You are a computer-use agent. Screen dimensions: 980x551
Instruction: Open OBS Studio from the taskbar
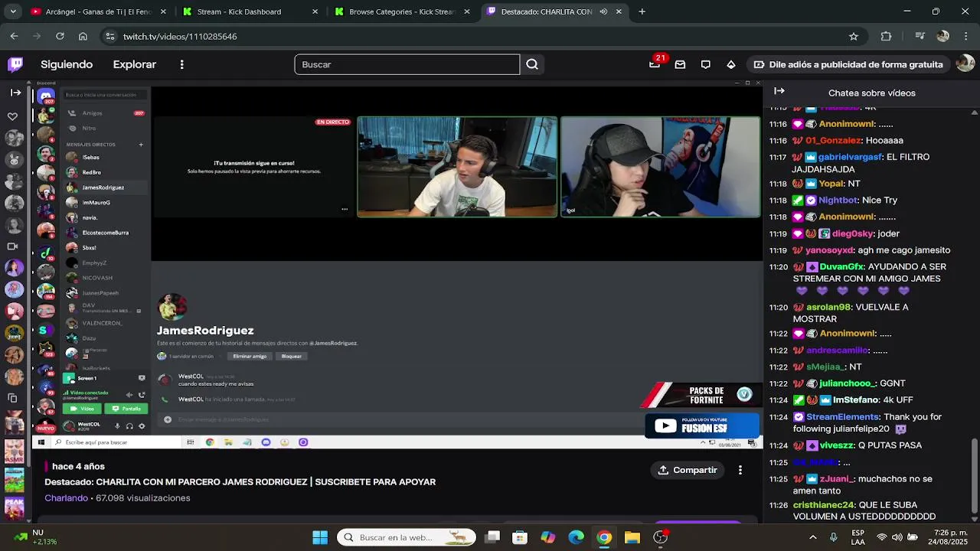661,537
